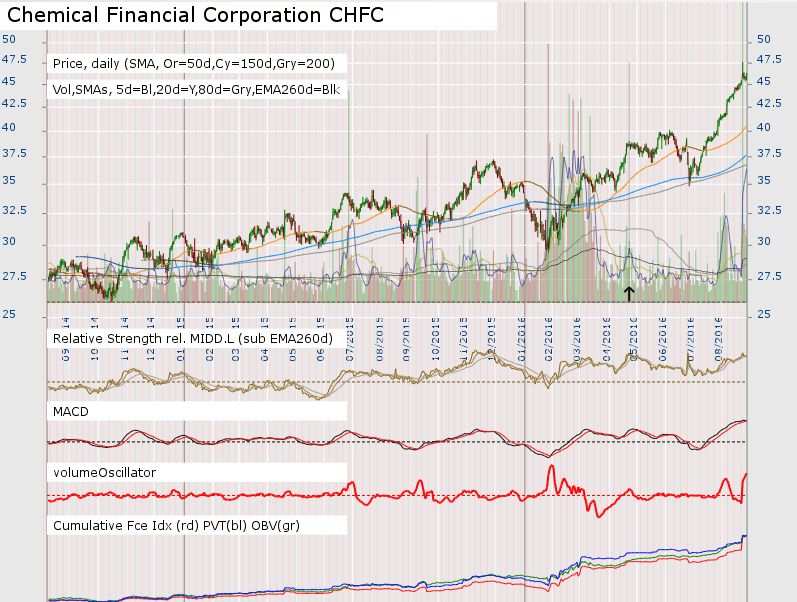Click the 08/2015 date label
Screen dimensions: 797x602
click(x=380, y=339)
